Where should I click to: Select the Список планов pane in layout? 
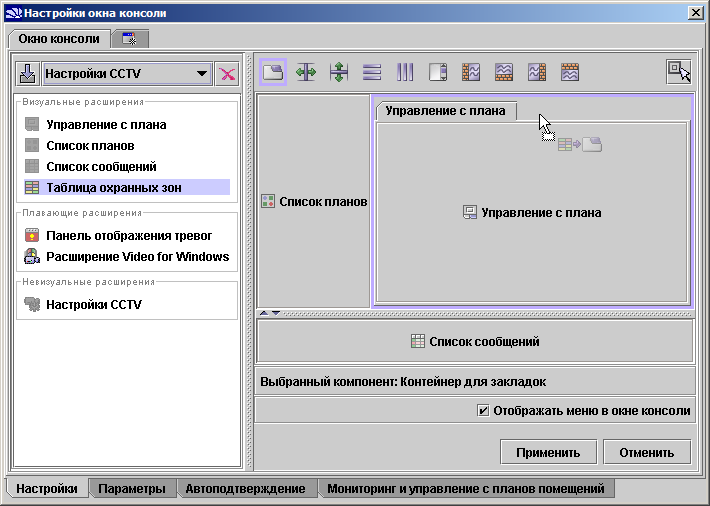314,202
